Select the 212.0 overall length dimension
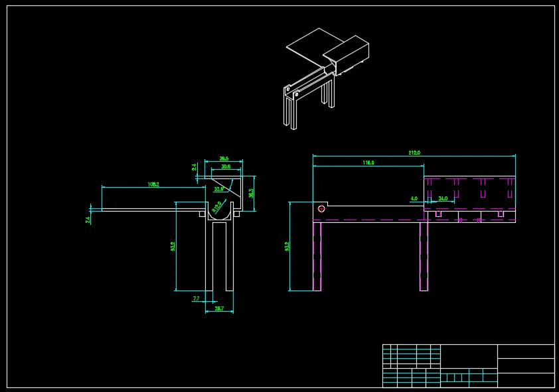Viewport: 559px width, 392px height. 414,153
